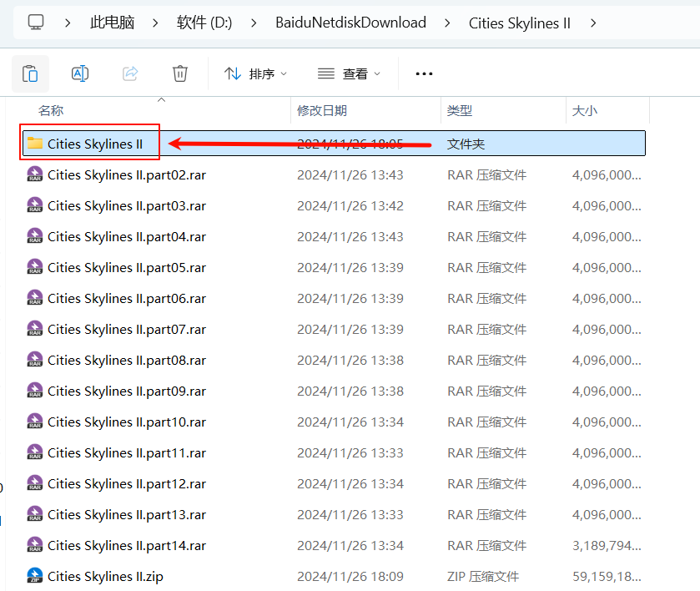Click RAR icon of part08.rar file
The width and height of the screenshot is (700, 591).
35,359
